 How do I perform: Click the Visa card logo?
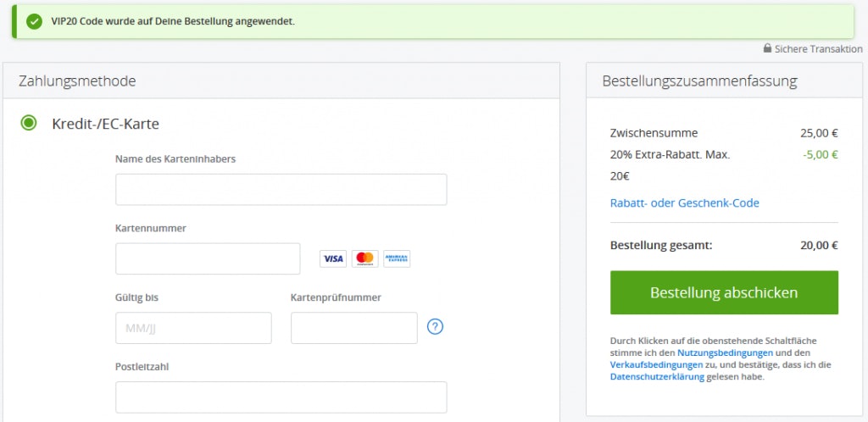pyautogui.click(x=333, y=258)
